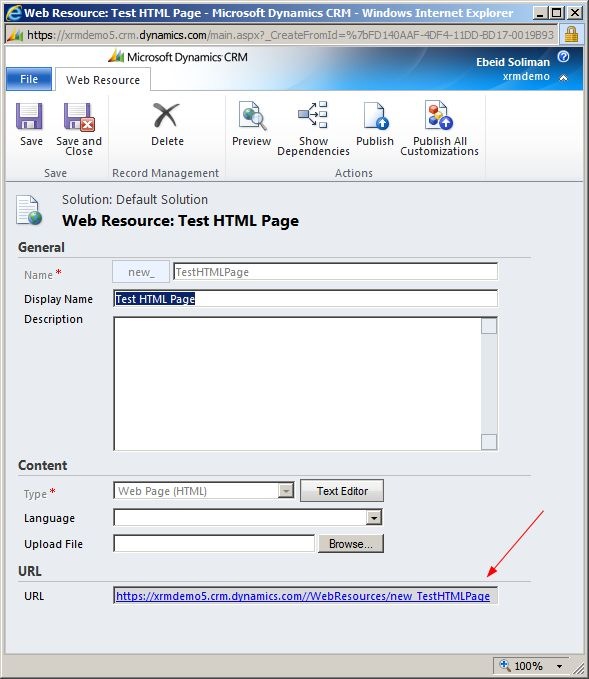Click Publish All Customizations
589x679 pixels.
(439, 128)
